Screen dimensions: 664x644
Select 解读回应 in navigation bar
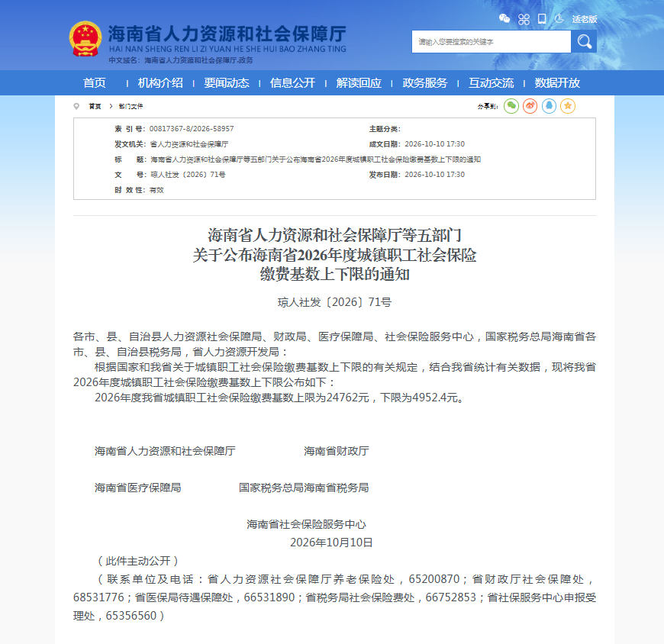pyautogui.click(x=359, y=83)
